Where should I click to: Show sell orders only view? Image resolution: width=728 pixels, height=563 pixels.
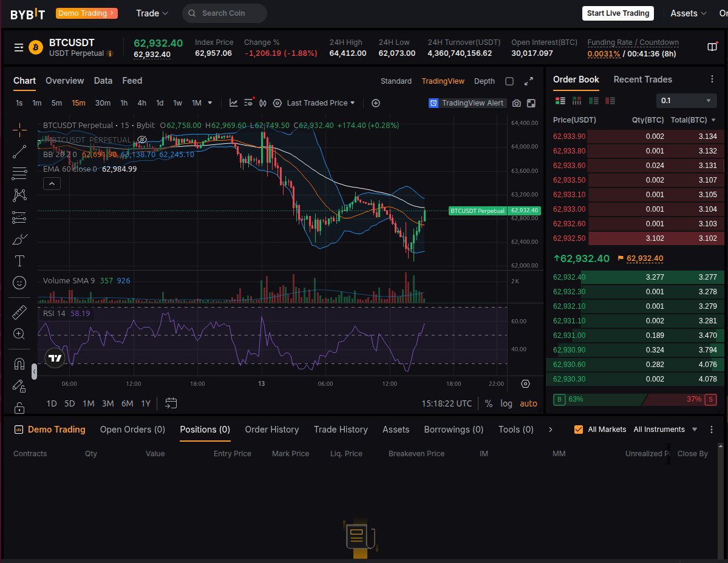click(x=610, y=101)
